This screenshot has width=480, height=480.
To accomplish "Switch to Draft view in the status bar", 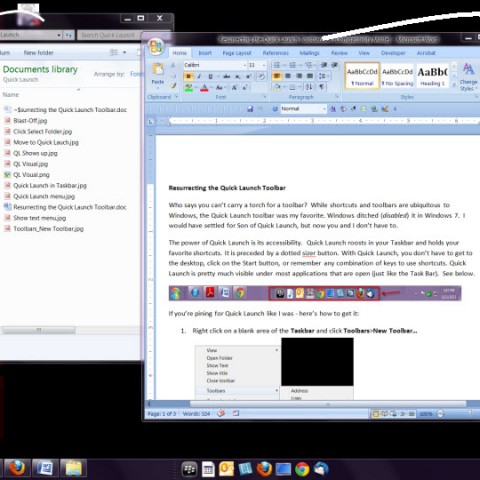I will pyautogui.click(x=412, y=414).
